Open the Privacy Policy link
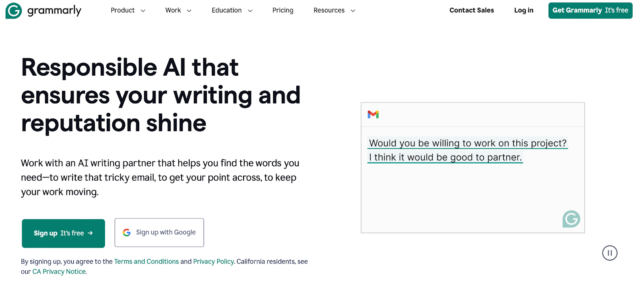Screen dimensions: 644x288 click(213, 261)
